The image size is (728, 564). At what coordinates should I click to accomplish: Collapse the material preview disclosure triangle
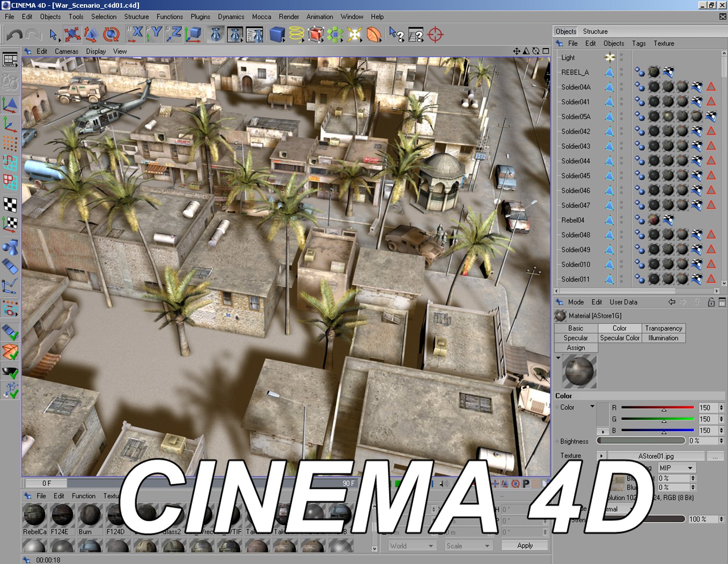558,358
